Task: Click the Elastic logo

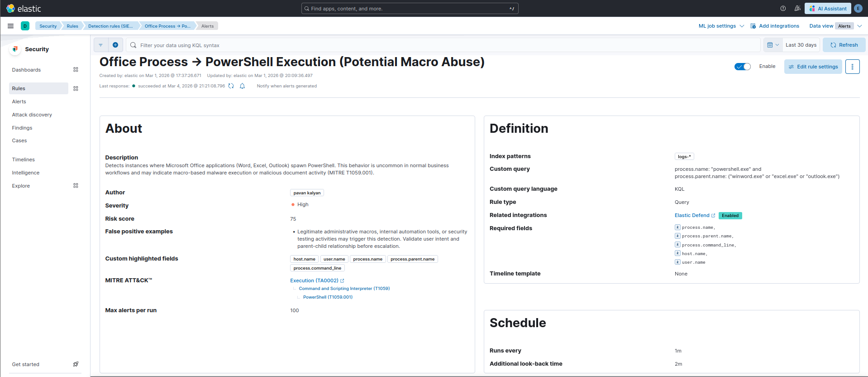Action: [24, 9]
